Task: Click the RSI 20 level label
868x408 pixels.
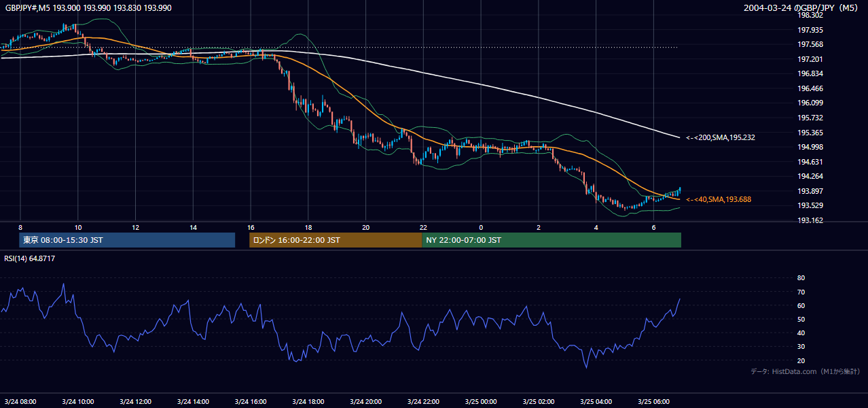Action: tap(801, 360)
